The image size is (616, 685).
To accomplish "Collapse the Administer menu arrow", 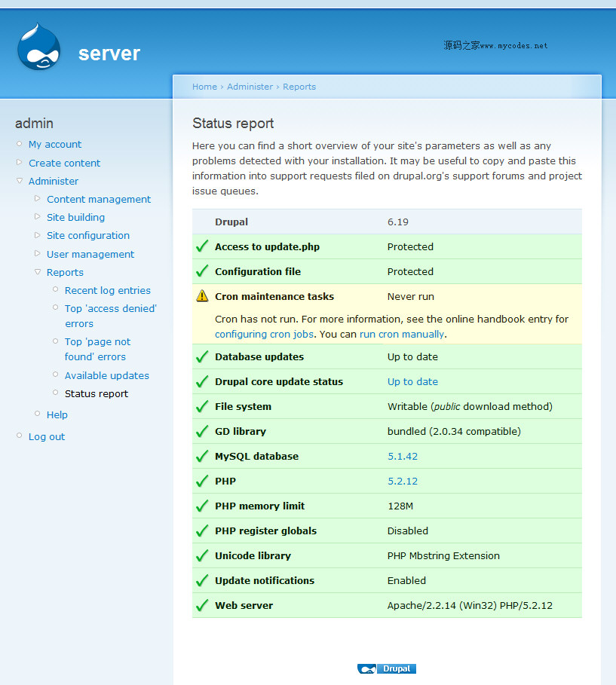I will coord(20,180).
